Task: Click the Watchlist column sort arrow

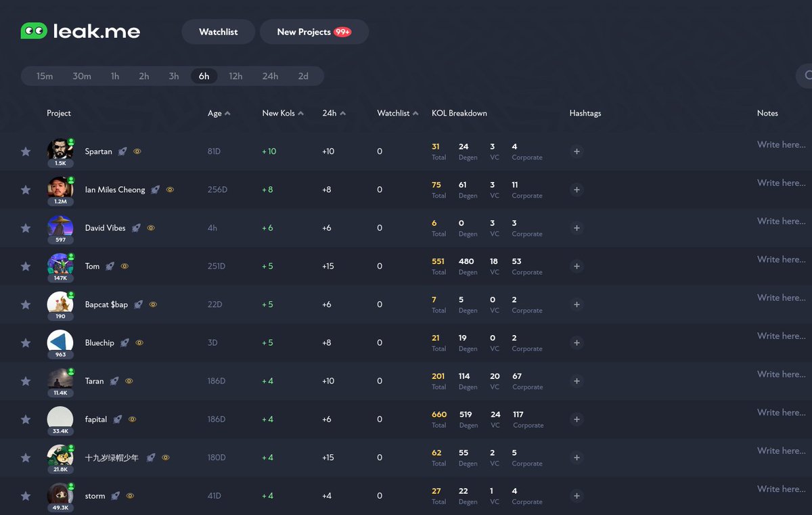Action: [415, 112]
